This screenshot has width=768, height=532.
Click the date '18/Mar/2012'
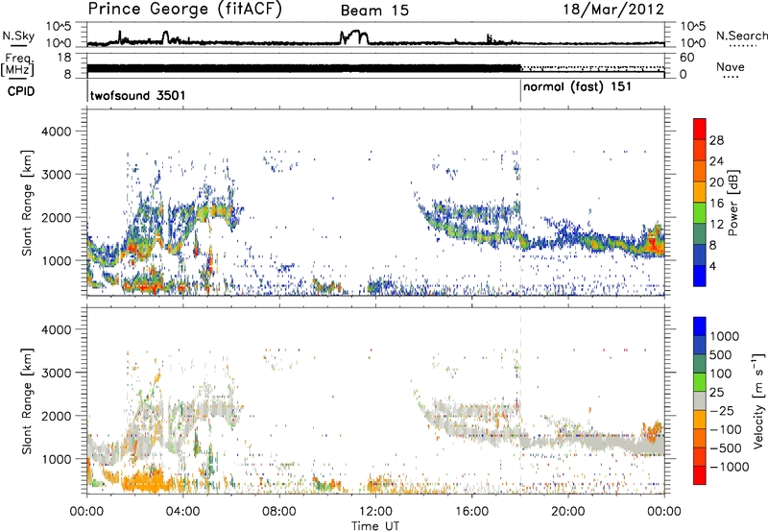[613, 10]
